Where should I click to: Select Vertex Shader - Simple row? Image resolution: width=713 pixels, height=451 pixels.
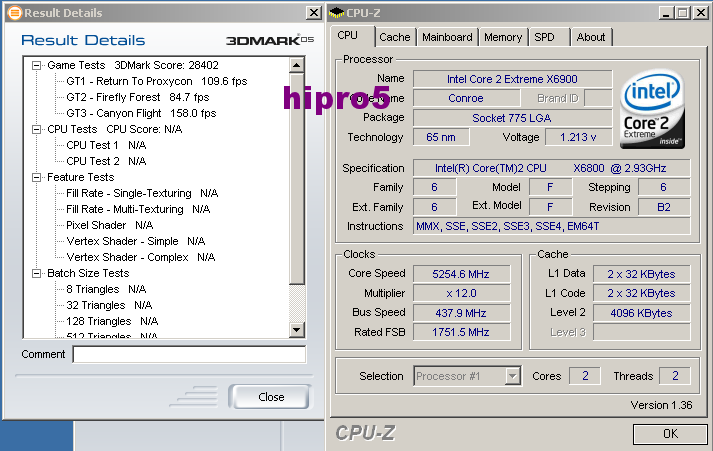[x=136, y=241]
